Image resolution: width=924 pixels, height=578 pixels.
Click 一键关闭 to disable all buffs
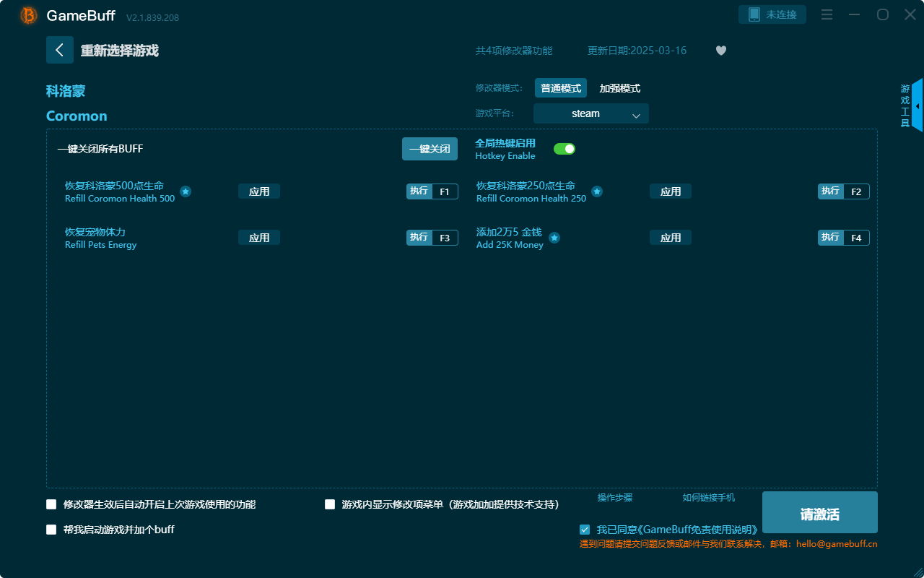click(430, 148)
